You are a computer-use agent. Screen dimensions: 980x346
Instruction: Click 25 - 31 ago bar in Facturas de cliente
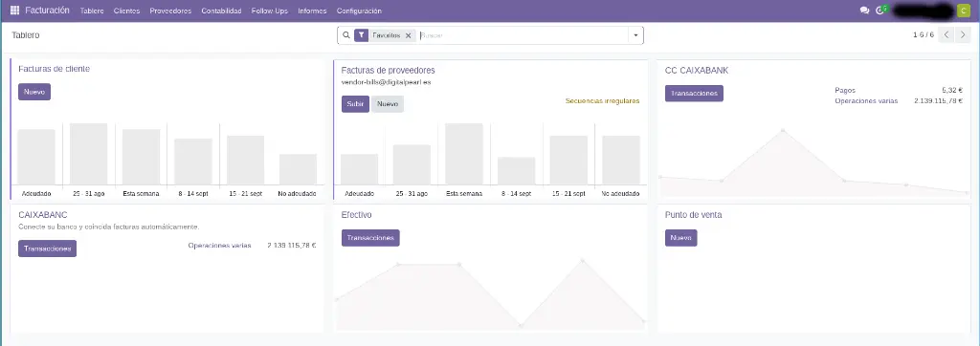(89, 154)
